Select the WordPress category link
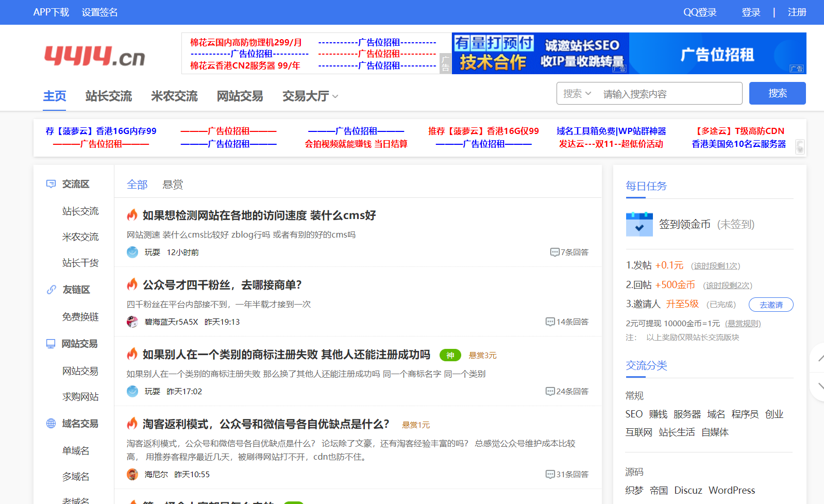 click(x=731, y=490)
